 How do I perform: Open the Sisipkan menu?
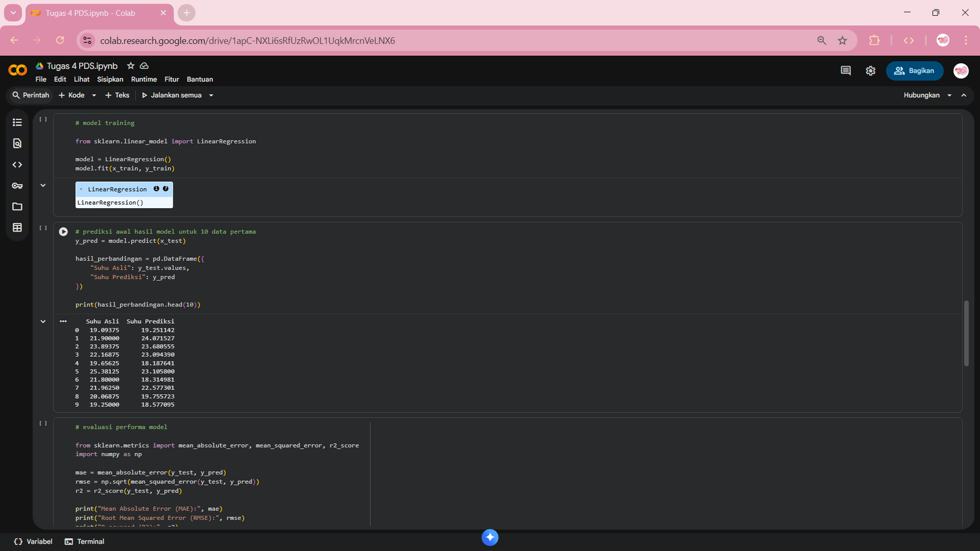point(110,80)
